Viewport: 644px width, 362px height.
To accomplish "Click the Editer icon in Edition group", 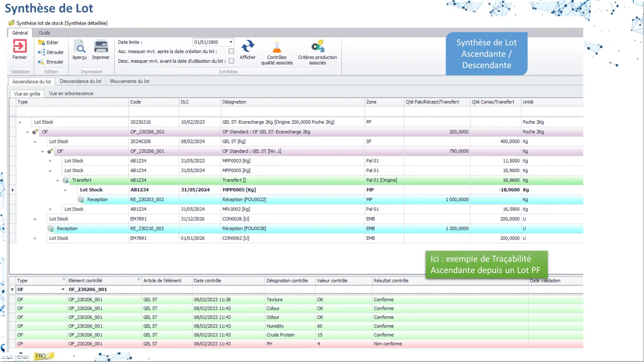I will pyautogui.click(x=42, y=42).
